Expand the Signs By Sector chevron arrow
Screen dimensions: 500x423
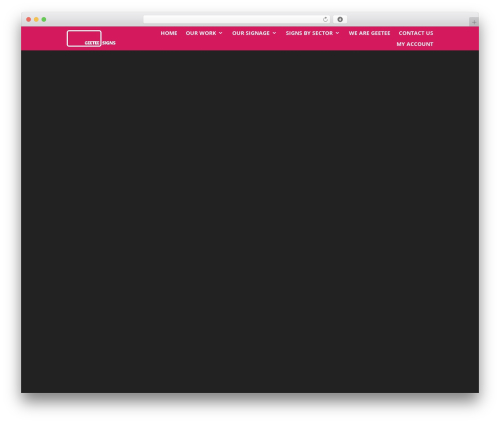click(x=337, y=33)
